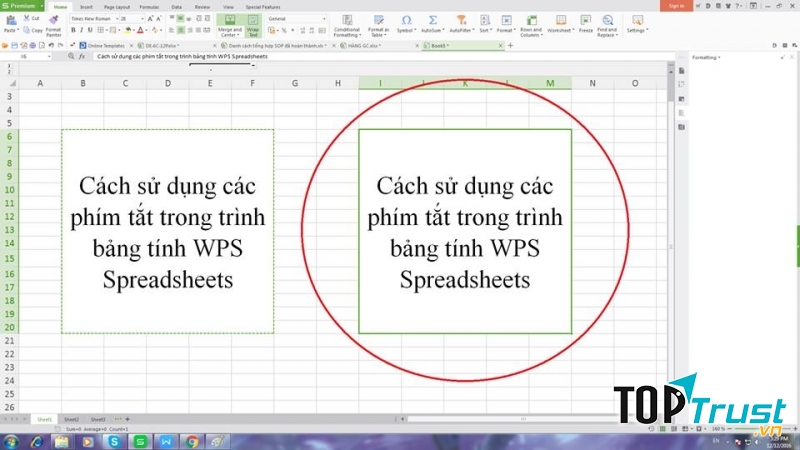
Task: Open the Data tab
Action: pyautogui.click(x=177, y=7)
